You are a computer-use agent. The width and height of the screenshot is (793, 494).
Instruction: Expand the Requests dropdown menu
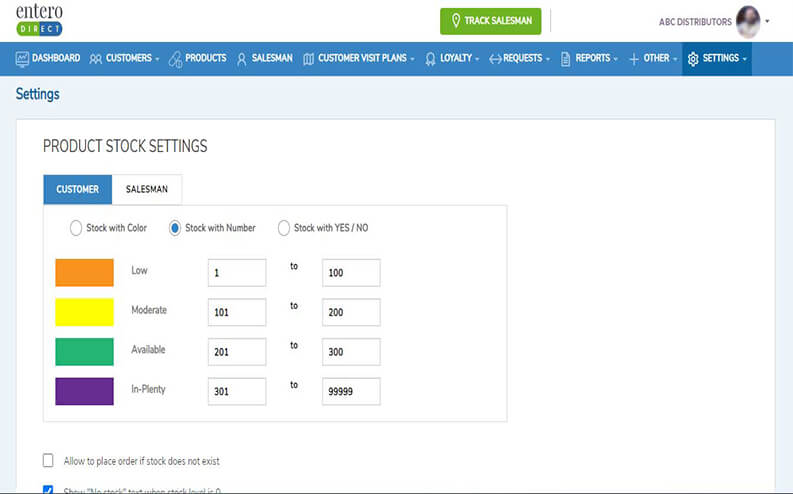(520, 59)
